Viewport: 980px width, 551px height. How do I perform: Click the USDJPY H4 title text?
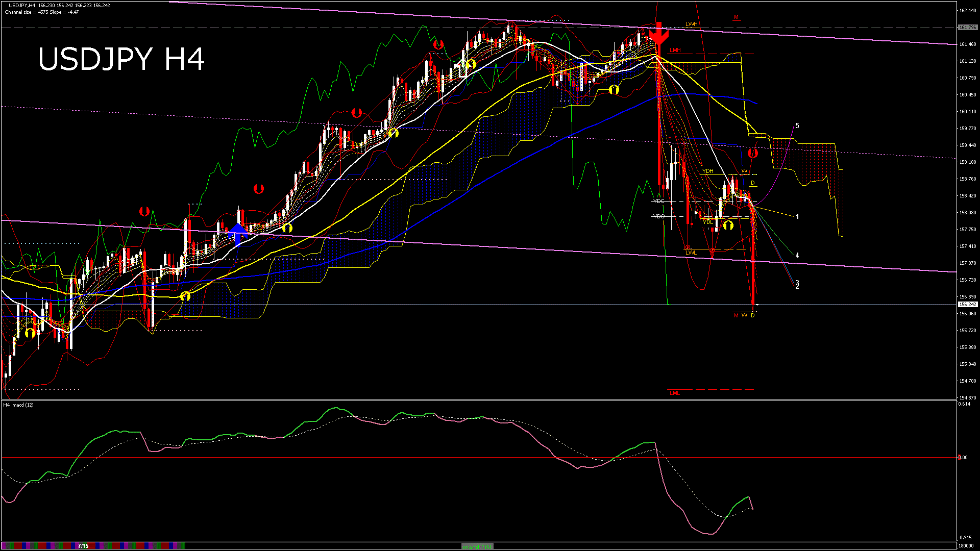pos(121,59)
